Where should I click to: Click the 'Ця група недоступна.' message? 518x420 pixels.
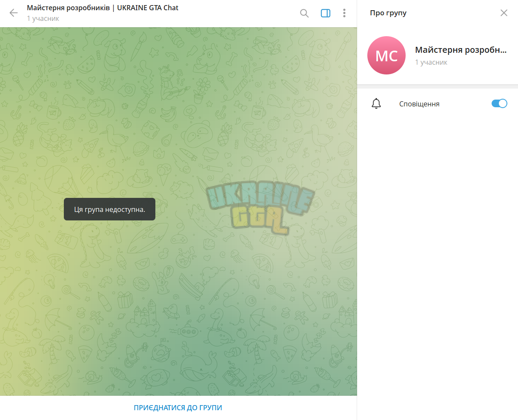[109, 209]
